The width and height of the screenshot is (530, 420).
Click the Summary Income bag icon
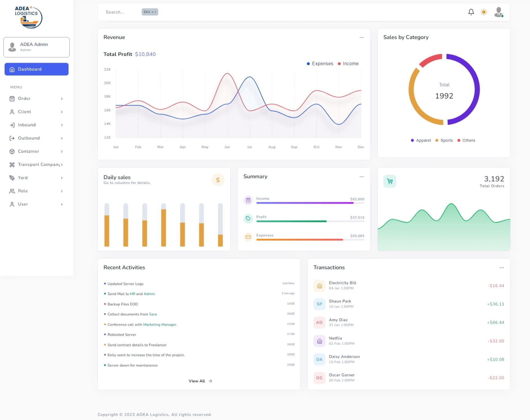(x=248, y=200)
